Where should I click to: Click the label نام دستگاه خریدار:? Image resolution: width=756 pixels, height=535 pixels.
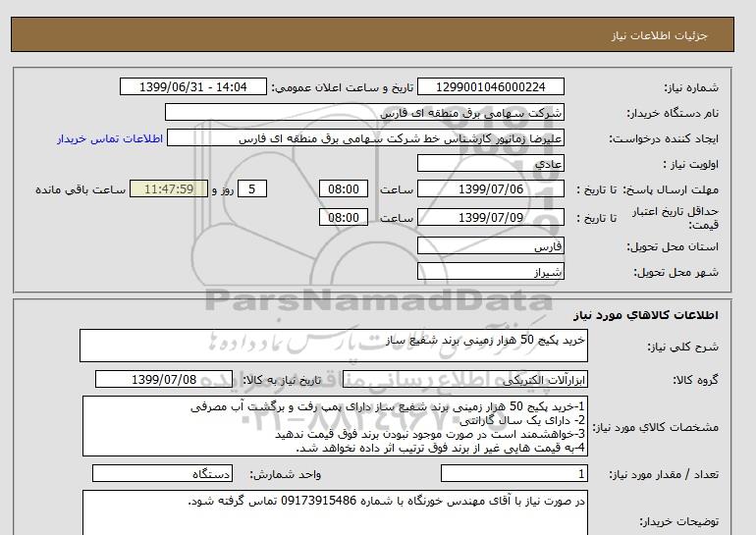pyautogui.click(x=673, y=113)
